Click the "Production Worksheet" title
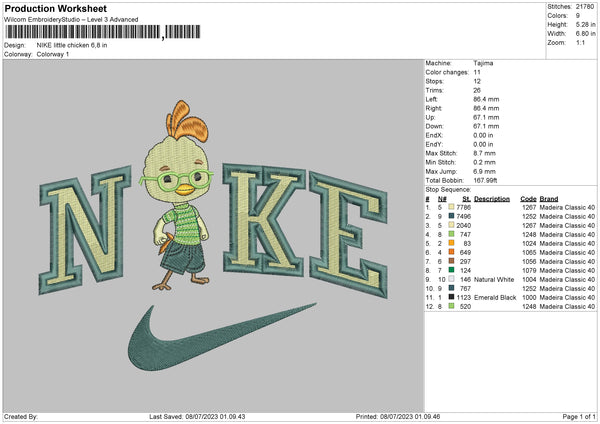This screenshot has height=424, width=600. pyautogui.click(x=55, y=8)
